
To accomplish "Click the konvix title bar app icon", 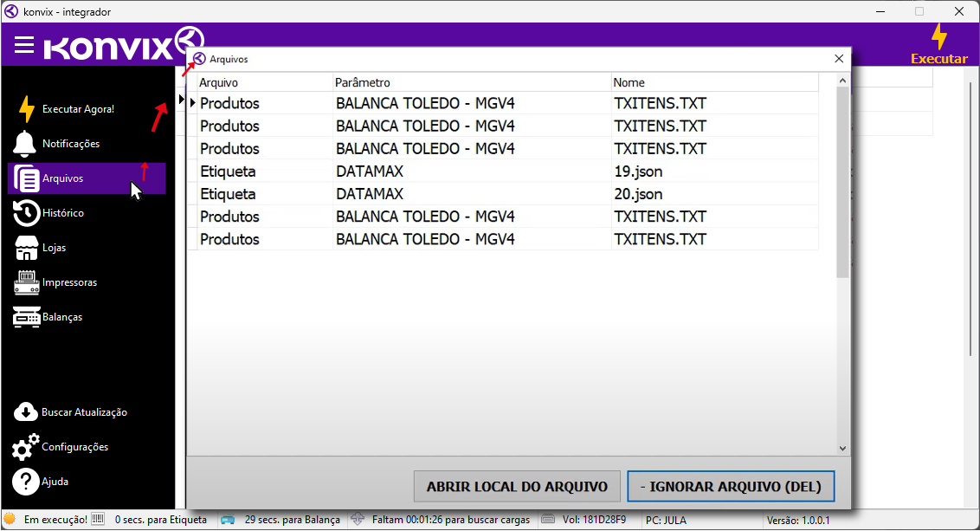I will 11,11.
